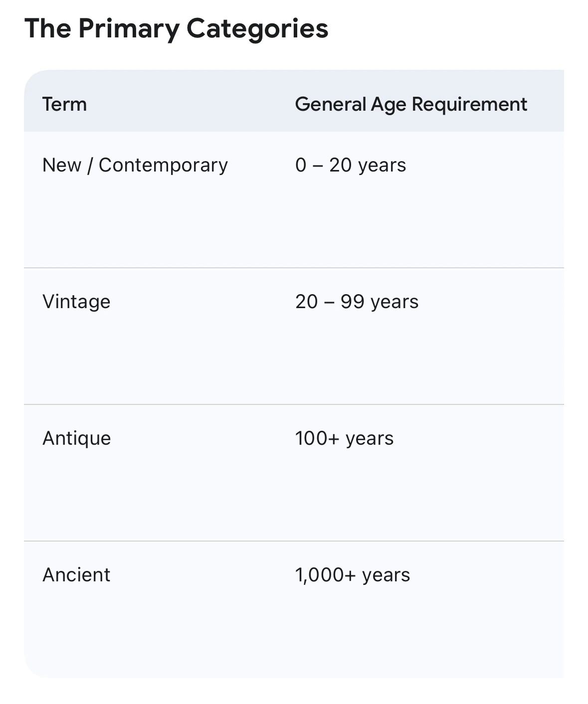
Task: Click divider line between Vintage and Antique rows
Action: click(294, 404)
